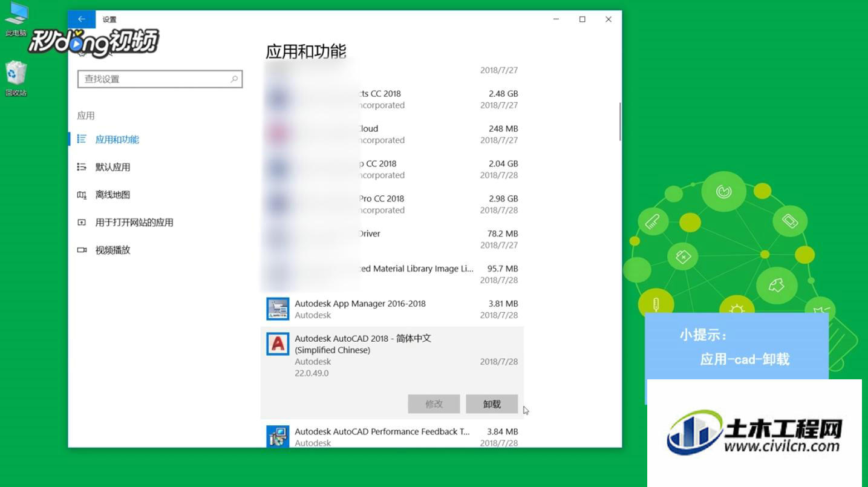This screenshot has height=487, width=868.
Task: Go to 用于打开网站的应用 settings
Action: [x=126, y=223]
